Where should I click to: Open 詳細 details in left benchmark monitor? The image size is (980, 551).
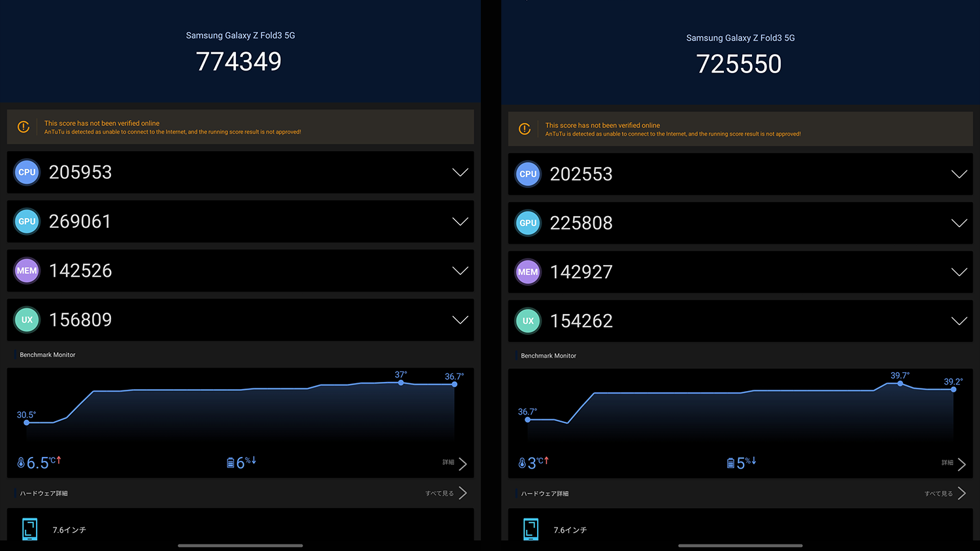click(455, 464)
